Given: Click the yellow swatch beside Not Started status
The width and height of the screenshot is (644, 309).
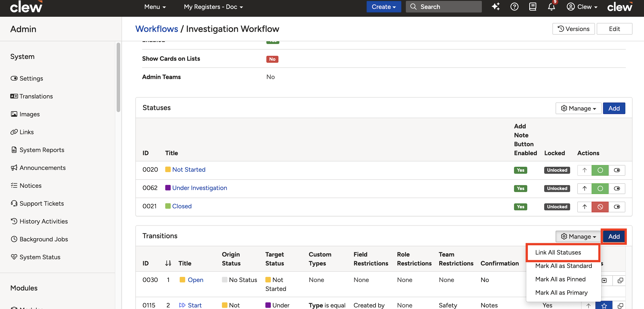Looking at the screenshot, I should pos(168,170).
